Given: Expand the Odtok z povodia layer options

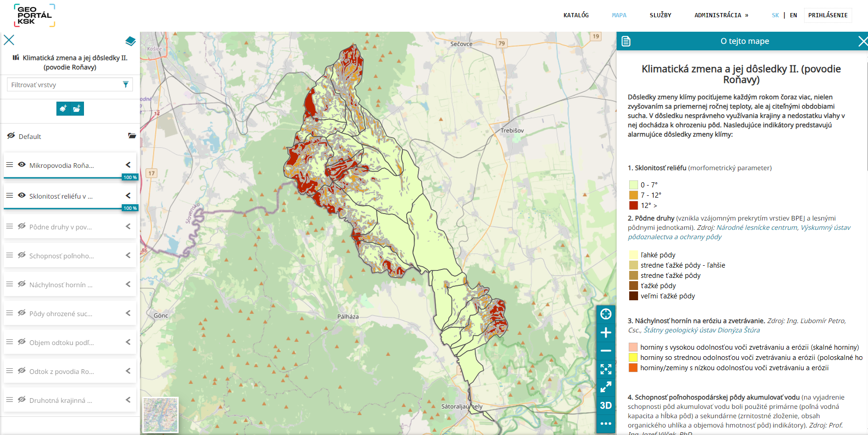Looking at the screenshot, I should pos(128,371).
